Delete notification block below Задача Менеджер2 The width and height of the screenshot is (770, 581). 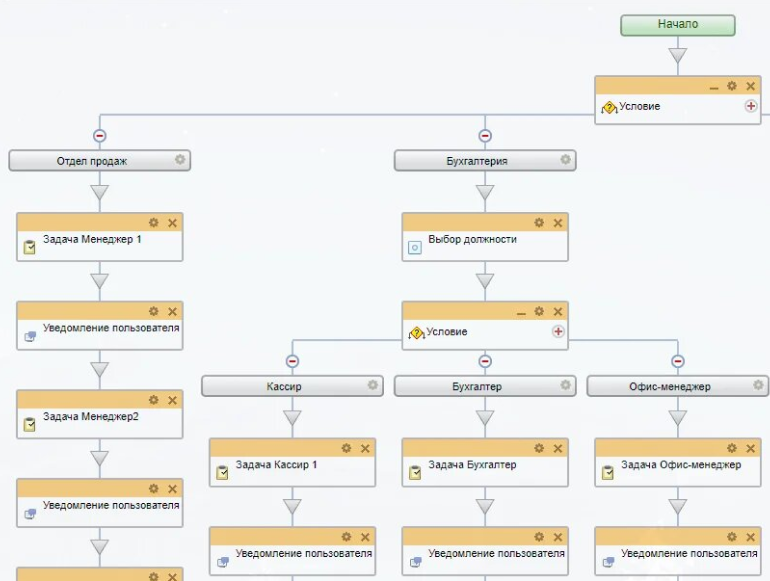[x=172, y=489]
